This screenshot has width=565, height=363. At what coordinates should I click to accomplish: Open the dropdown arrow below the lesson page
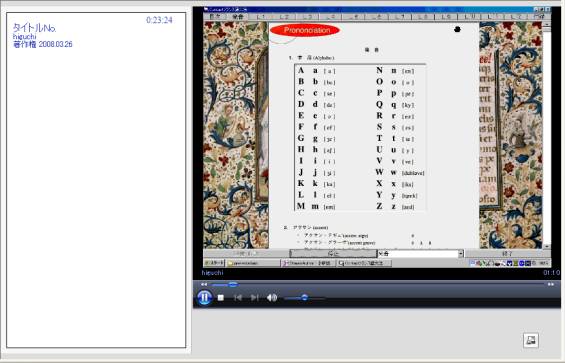[461, 254]
